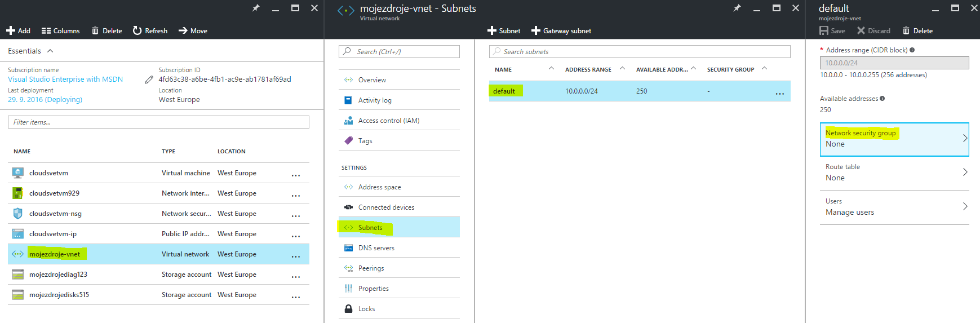
Task: Click the info icon beside Address range
Action: coord(912,50)
